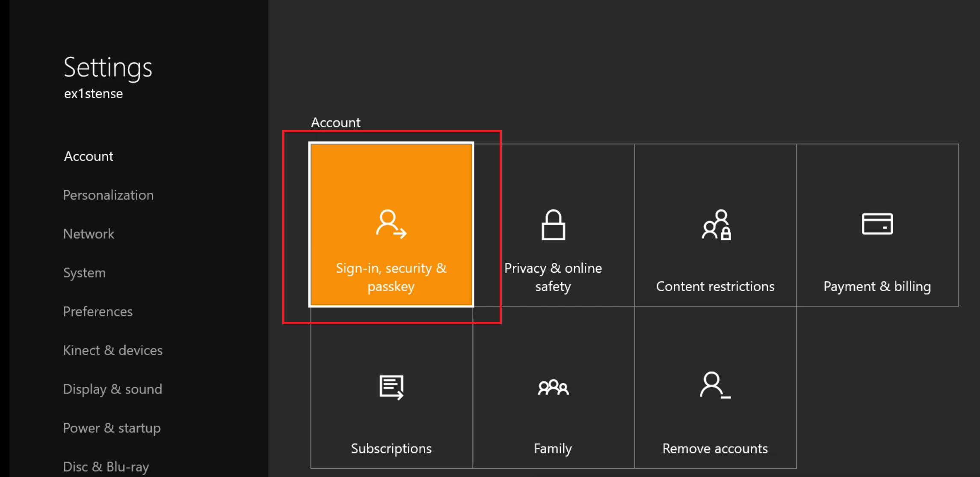Click the Payment & billing label
Viewport: 980px width, 477px height.
877,286
